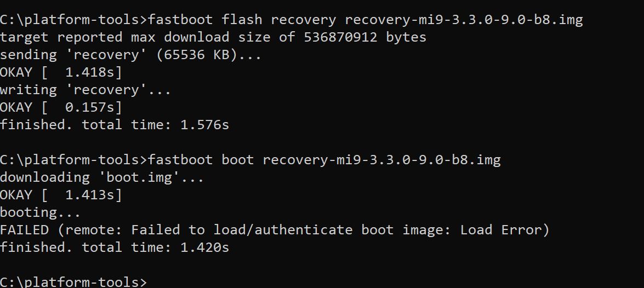This screenshot has width=644, height=288.
Task: Click the first 'C:\platform-tools>' prompt
Action: coord(73,20)
